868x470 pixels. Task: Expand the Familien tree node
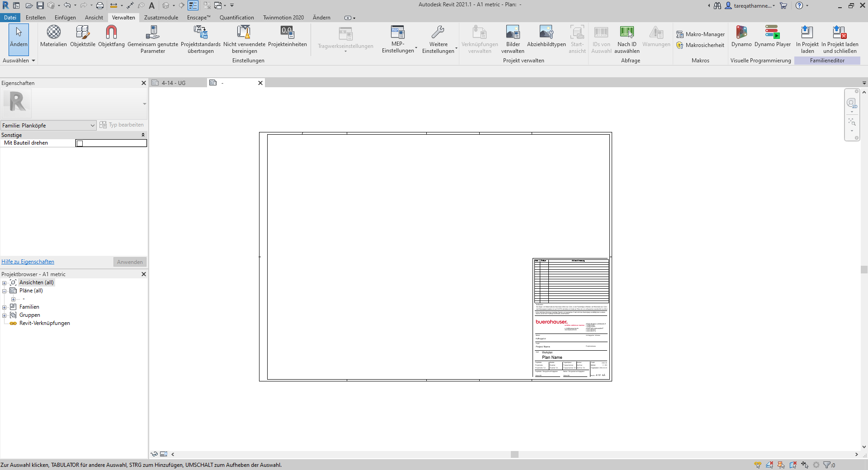pos(5,307)
